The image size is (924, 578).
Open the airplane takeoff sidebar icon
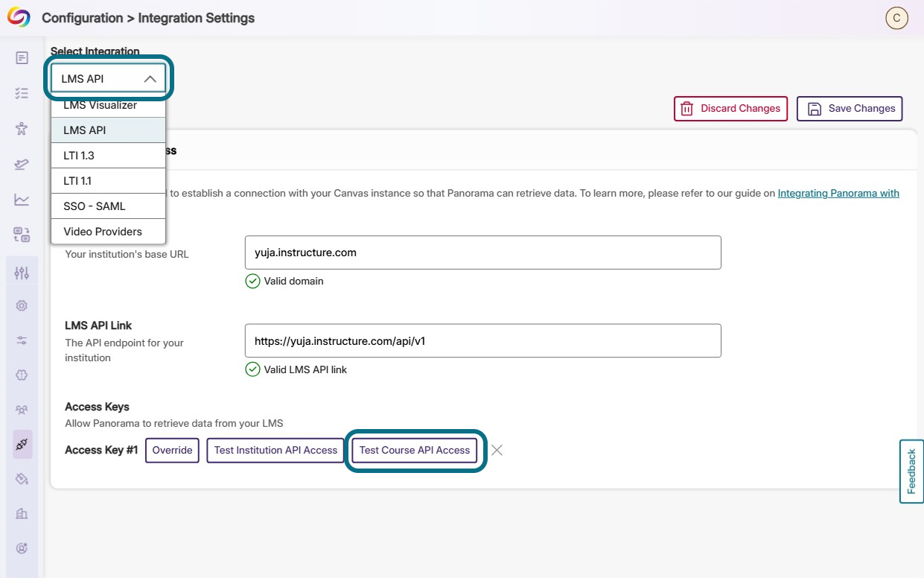click(22, 164)
